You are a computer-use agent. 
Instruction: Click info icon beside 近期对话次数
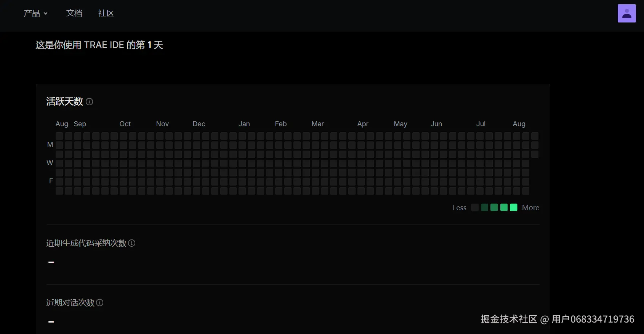click(100, 303)
